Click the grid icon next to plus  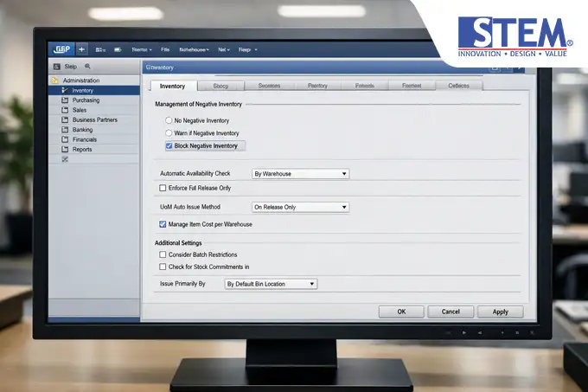coord(100,49)
